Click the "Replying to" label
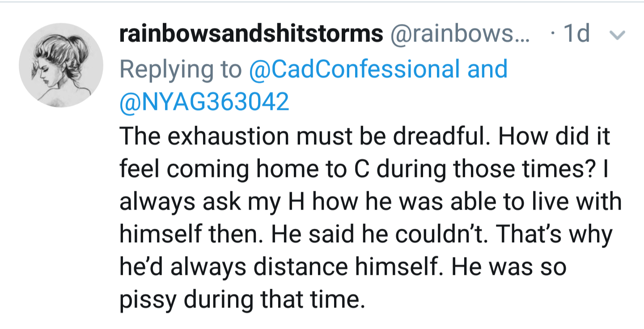The image size is (644, 329). point(180,69)
